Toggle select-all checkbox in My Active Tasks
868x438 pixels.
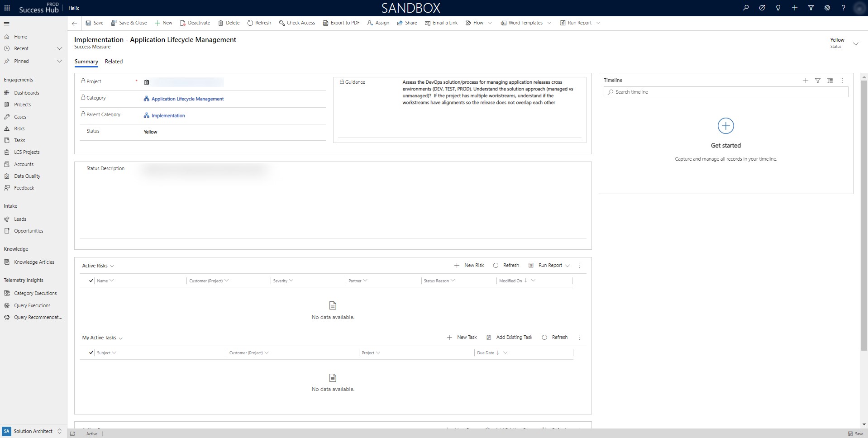coord(91,353)
